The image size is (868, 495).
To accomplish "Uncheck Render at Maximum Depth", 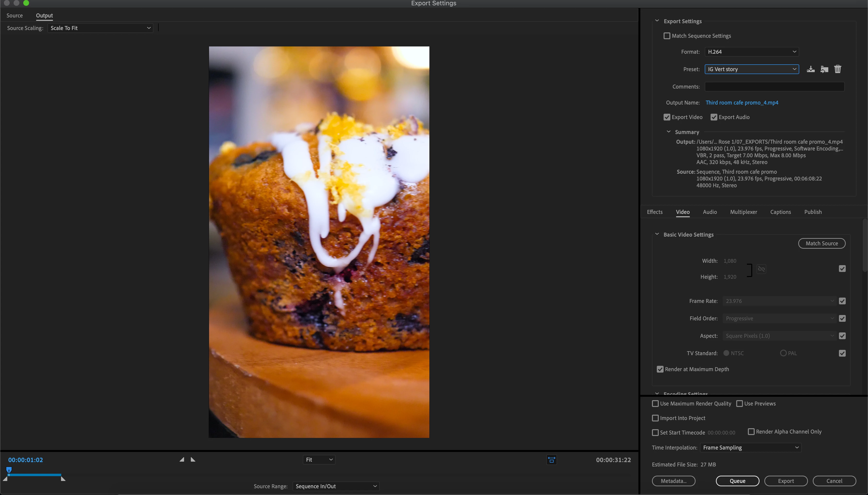I will [x=660, y=369].
